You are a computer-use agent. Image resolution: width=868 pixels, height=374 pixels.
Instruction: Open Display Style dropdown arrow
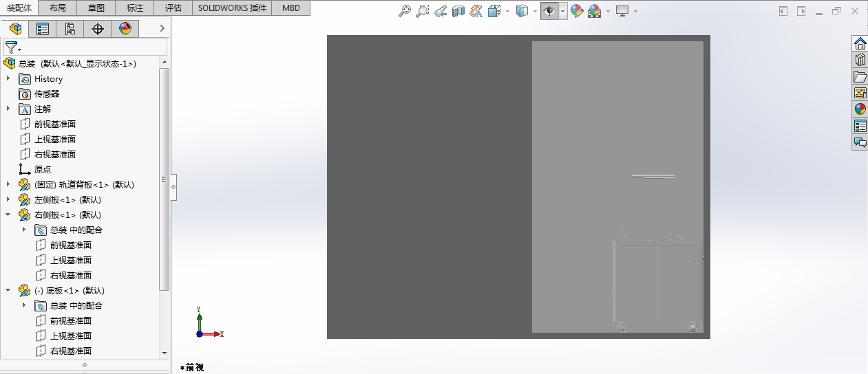coord(535,12)
